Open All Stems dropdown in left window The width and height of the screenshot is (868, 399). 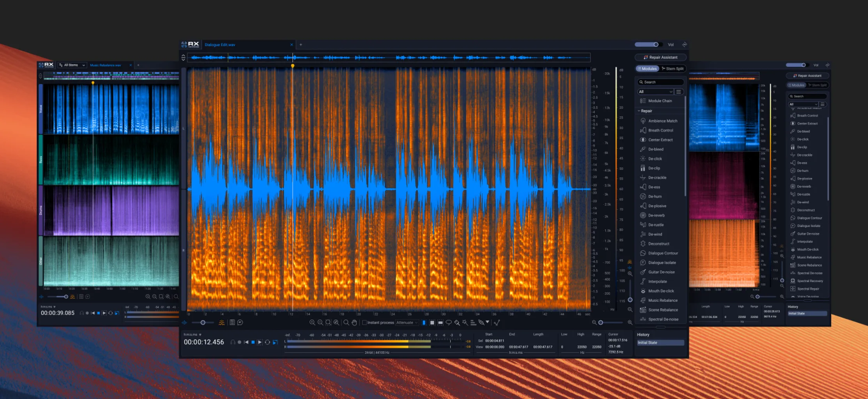coord(72,65)
